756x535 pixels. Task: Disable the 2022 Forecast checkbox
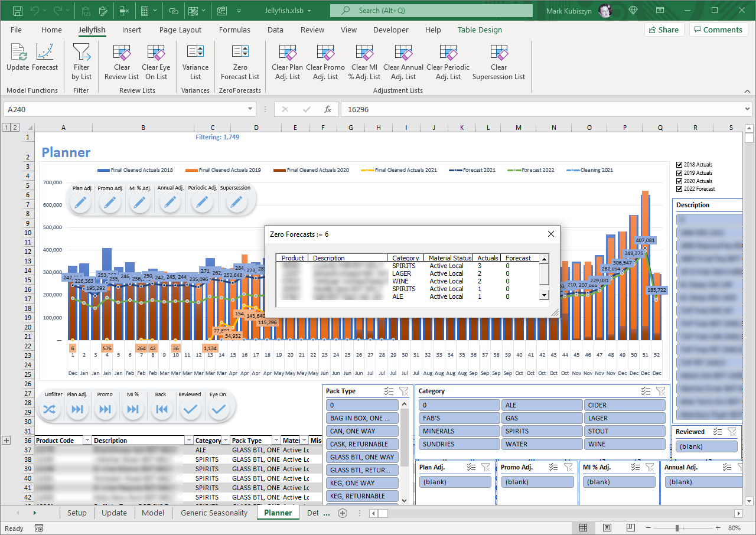[679, 189]
